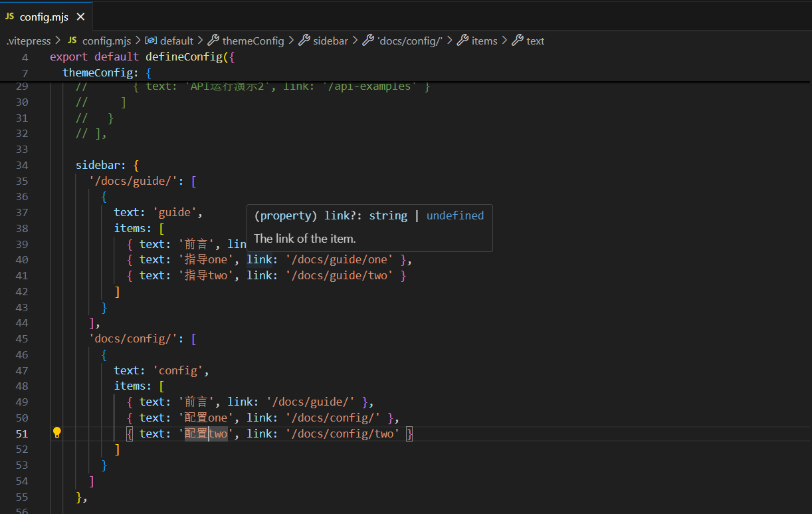Close the config.mjs editor tab
812x514 pixels.
click(x=80, y=17)
